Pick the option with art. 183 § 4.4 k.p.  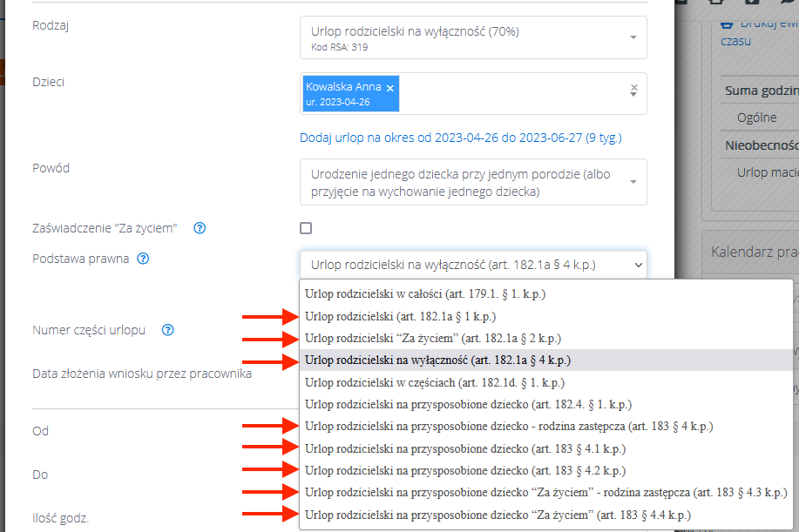(498, 515)
